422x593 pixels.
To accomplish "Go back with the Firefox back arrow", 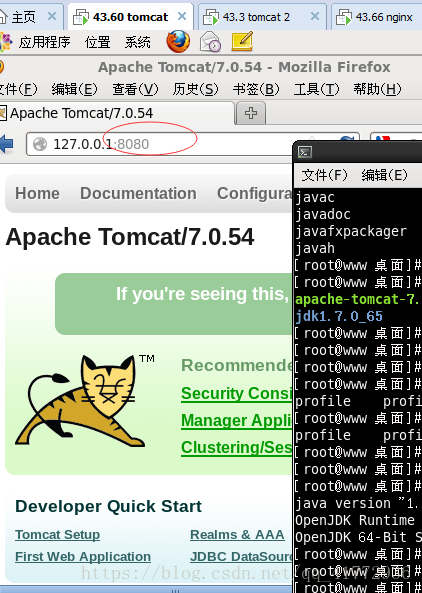I will (x=6, y=144).
